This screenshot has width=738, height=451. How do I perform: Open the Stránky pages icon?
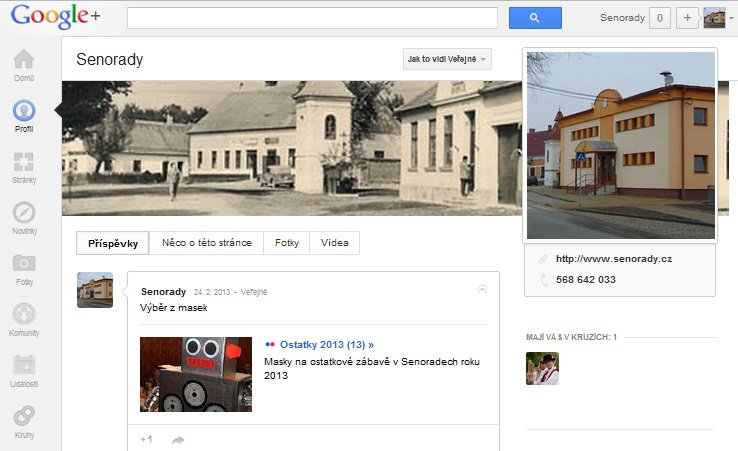click(24, 163)
